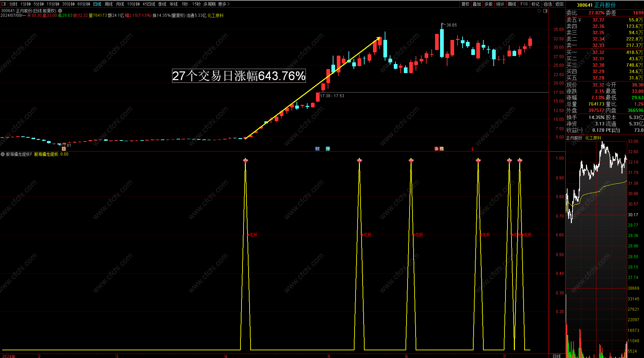
Task: Click the first 龙妖 signal peak marker
Action: pos(246,161)
